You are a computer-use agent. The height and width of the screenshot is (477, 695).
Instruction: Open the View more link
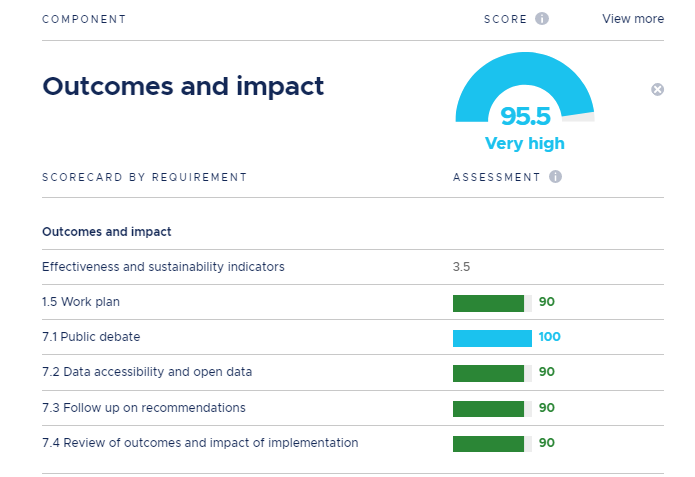tap(632, 19)
